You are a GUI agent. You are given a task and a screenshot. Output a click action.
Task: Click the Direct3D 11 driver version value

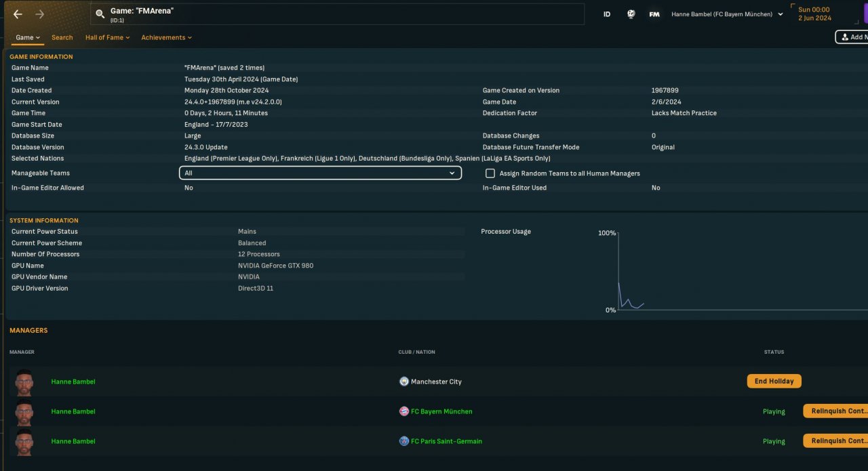point(256,289)
